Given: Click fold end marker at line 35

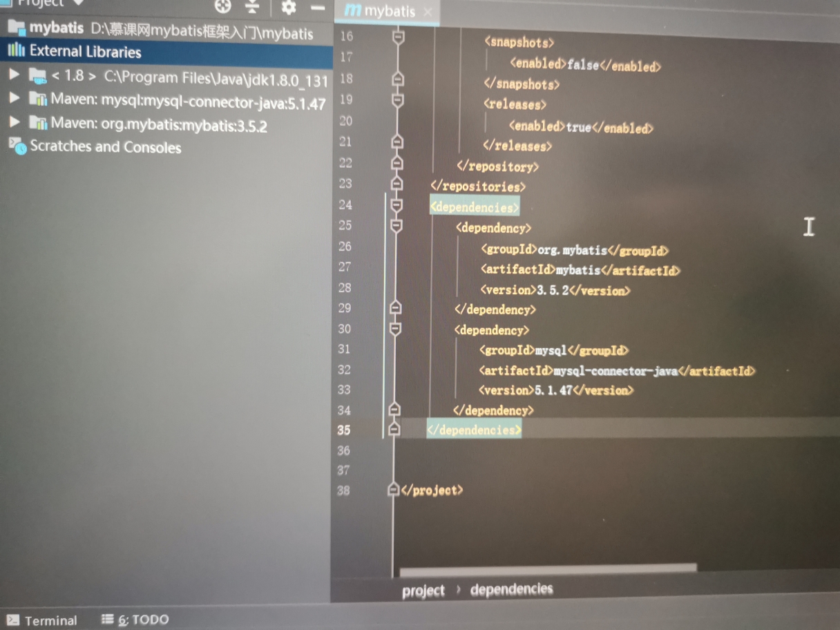Looking at the screenshot, I should point(394,429).
